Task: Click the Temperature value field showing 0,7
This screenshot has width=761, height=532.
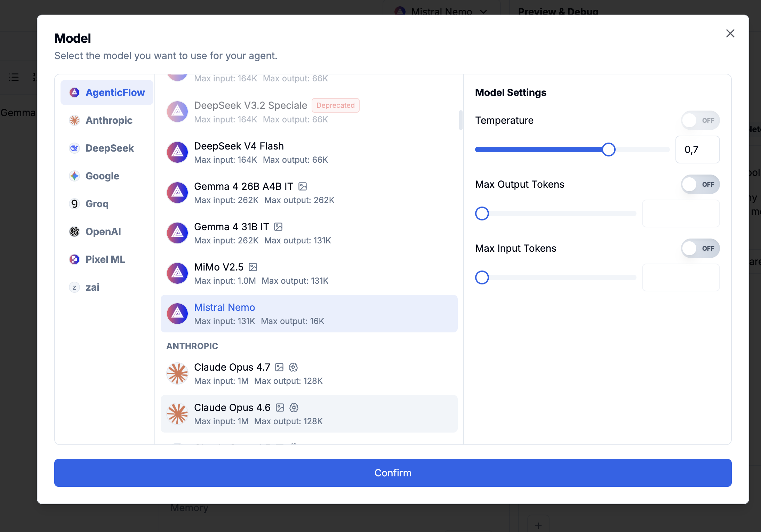Action: pyautogui.click(x=698, y=150)
